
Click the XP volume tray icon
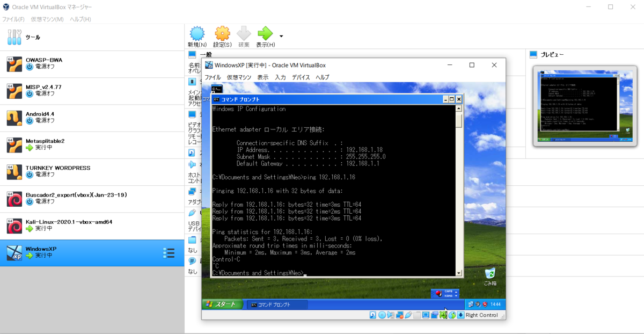(478, 304)
